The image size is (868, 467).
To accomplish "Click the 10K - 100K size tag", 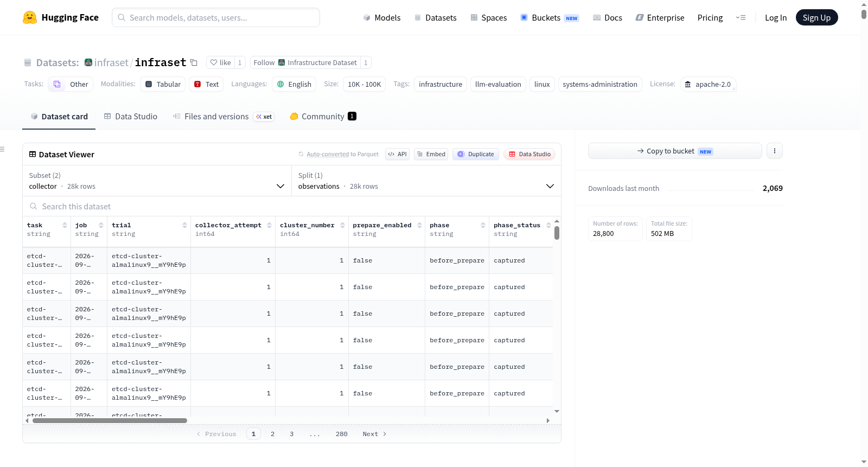I will [365, 84].
